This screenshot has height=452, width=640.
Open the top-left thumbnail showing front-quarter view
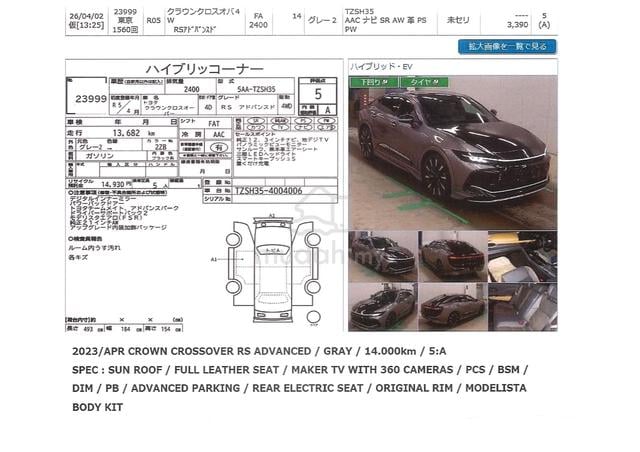383,256
